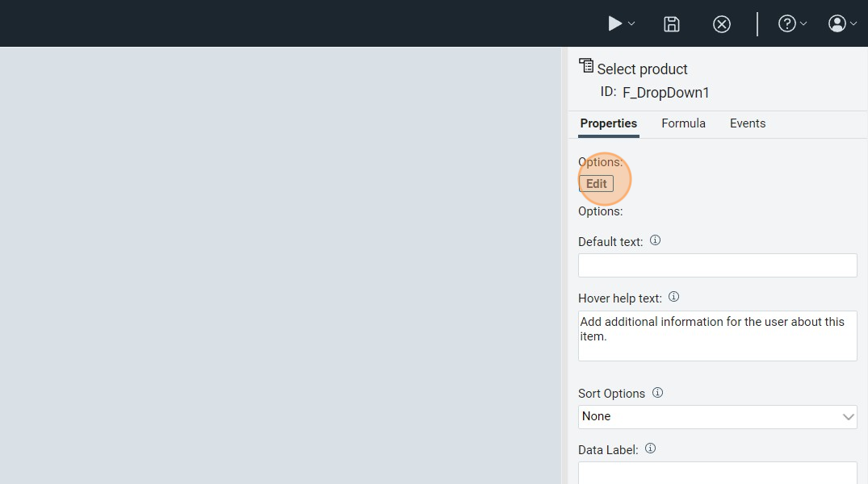Click the Sort Options info icon

[x=657, y=393]
